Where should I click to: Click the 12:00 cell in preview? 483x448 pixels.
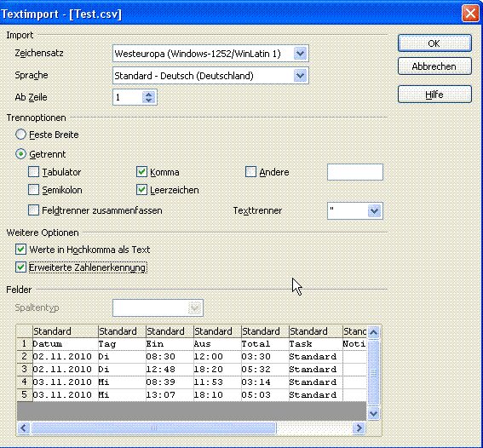click(x=217, y=357)
